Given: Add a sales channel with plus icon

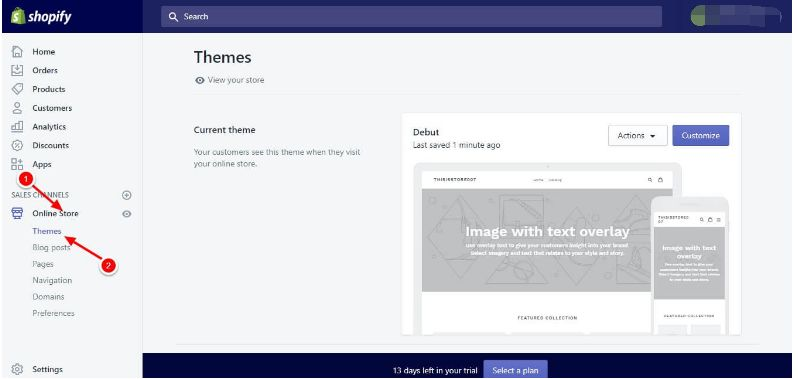Looking at the screenshot, I should pyautogui.click(x=127, y=195).
